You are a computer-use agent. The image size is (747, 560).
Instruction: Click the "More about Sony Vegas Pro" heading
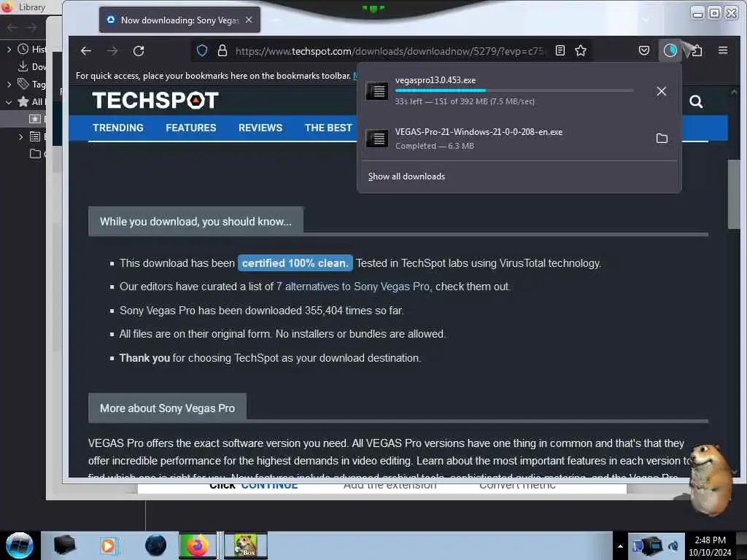click(x=167, y=408)
